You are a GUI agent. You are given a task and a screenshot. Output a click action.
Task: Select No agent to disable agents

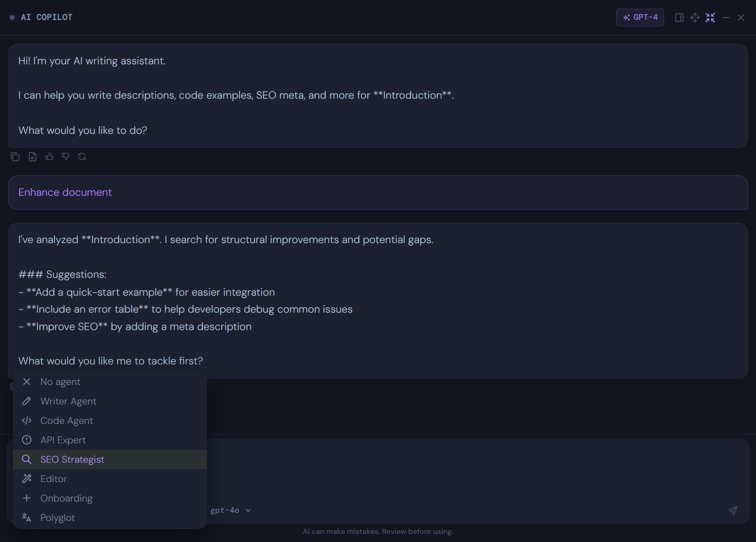click(60, 381)
